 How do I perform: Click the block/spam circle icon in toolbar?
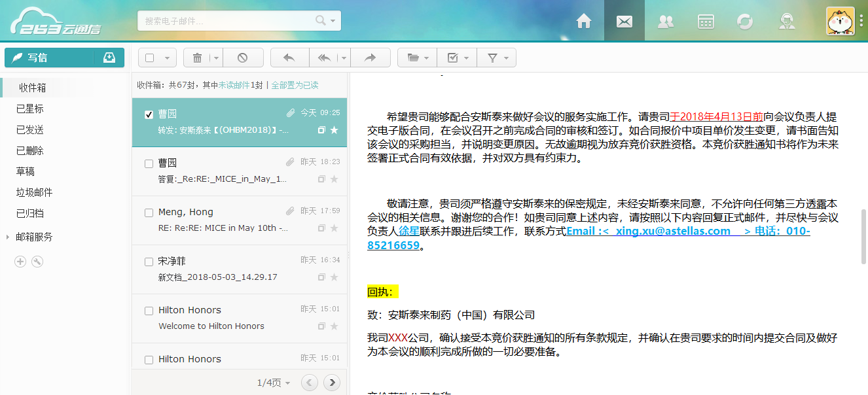point(242,58)
